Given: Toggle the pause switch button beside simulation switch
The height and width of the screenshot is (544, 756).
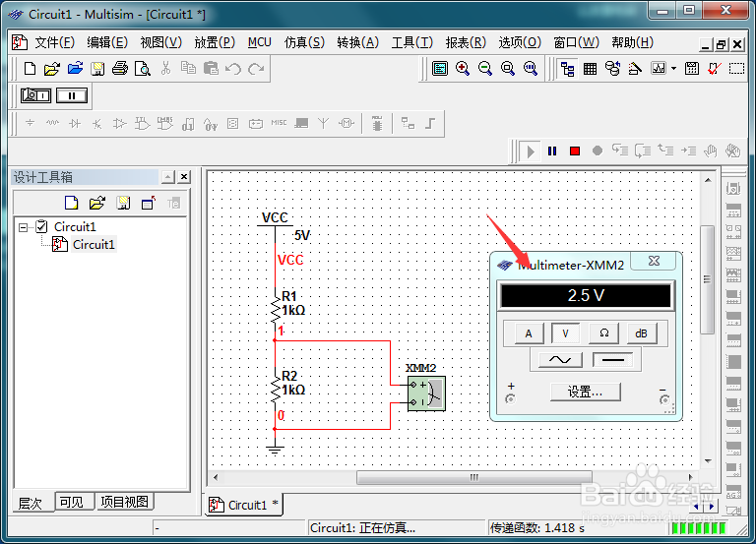Looking at the screenshot, I should pos(72,95).
